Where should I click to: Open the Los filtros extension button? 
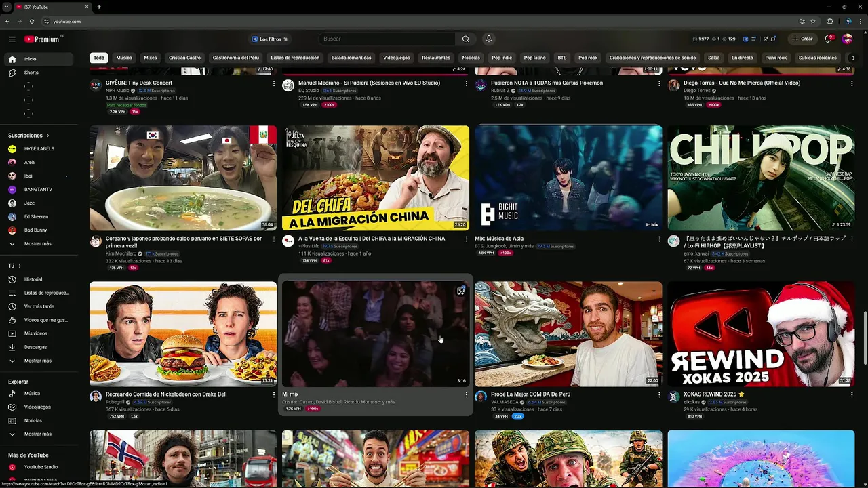click(270, 39)
